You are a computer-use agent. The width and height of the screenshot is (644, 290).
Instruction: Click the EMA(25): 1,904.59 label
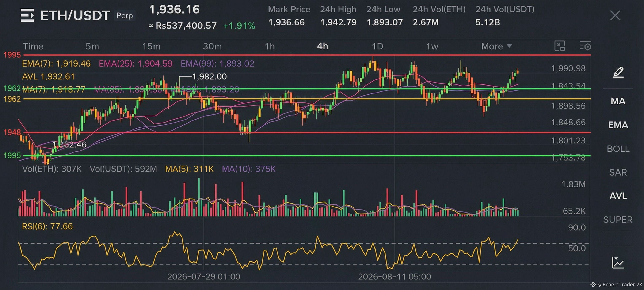tap(136, 64)
